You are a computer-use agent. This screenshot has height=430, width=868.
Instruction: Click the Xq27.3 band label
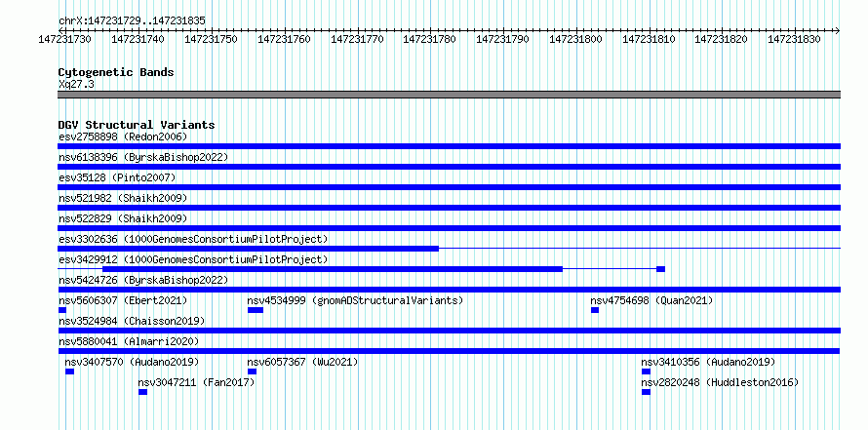[76, 84]
